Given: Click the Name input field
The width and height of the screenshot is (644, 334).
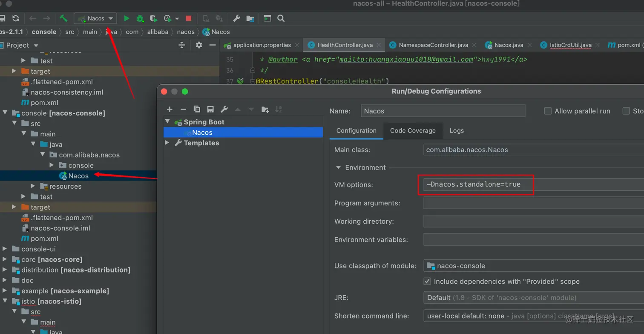Looking at the screenshot, I should (x=443, y=111).
